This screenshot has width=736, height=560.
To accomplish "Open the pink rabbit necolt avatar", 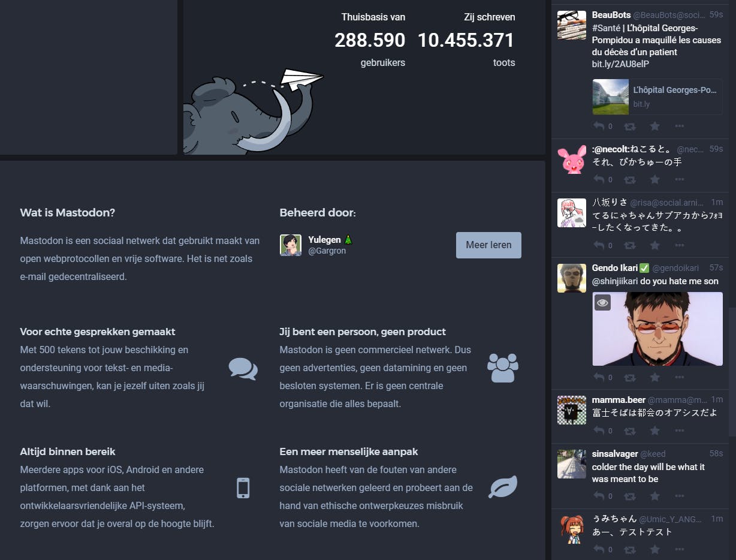I will (572, 159).
